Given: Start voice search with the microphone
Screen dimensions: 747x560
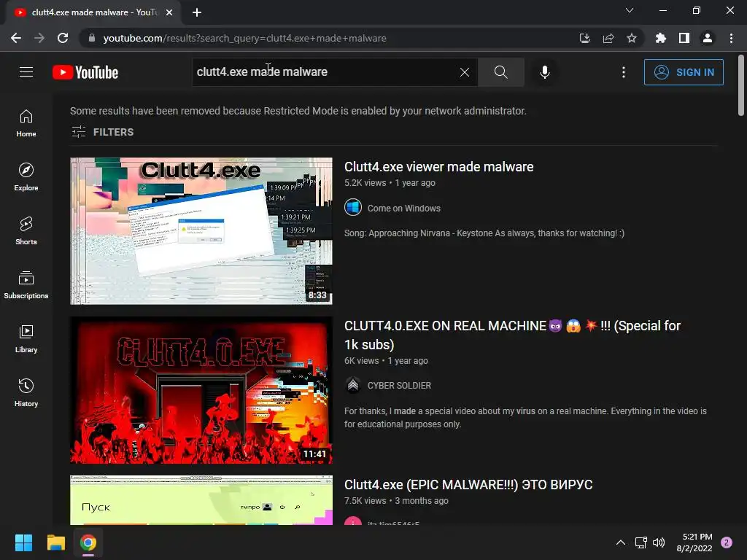Looking at the screenshot, I should pos(544,72).
